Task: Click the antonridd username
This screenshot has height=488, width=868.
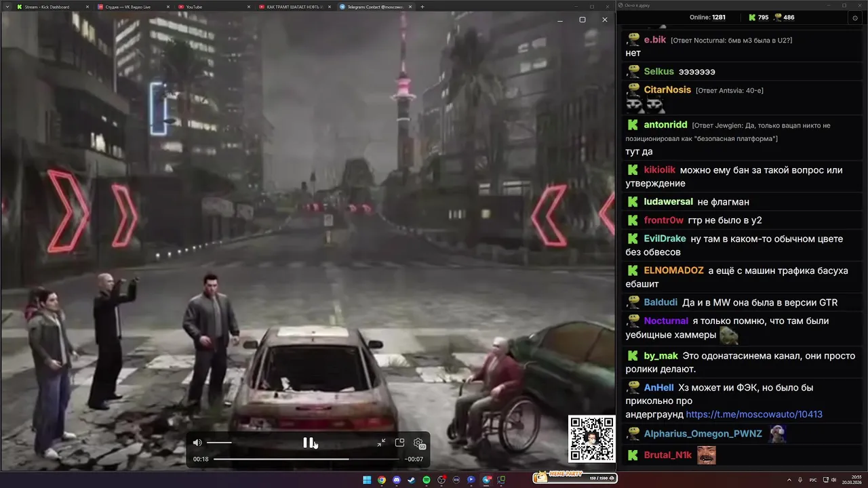Action: (x=665, y=125)
